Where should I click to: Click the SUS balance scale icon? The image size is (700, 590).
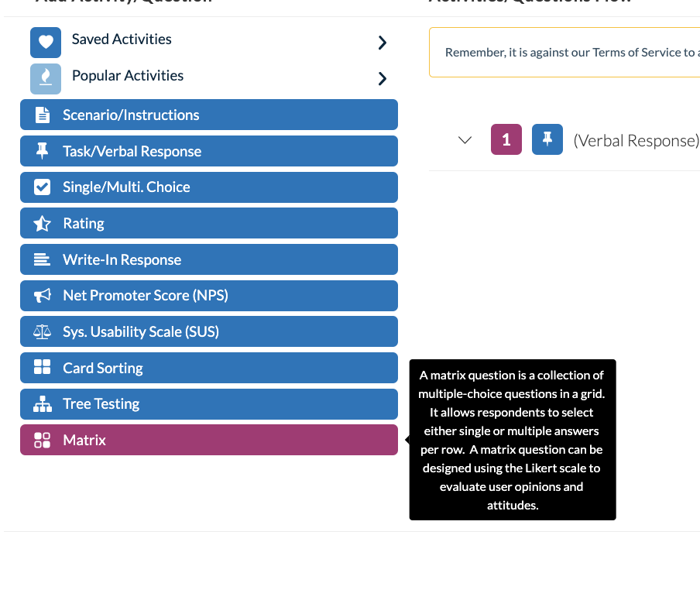tap(43, 332)
